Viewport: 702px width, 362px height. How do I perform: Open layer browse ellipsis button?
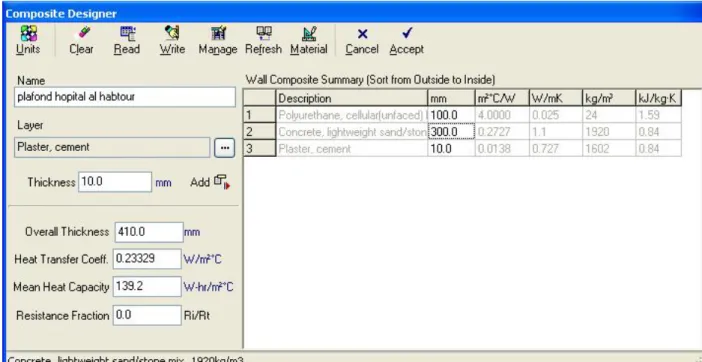pos(224,148)
